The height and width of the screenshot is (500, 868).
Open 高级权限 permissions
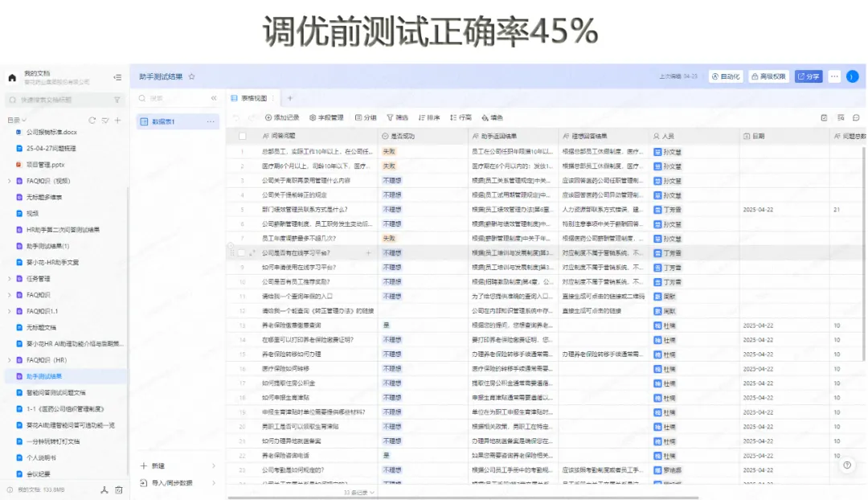768,76
